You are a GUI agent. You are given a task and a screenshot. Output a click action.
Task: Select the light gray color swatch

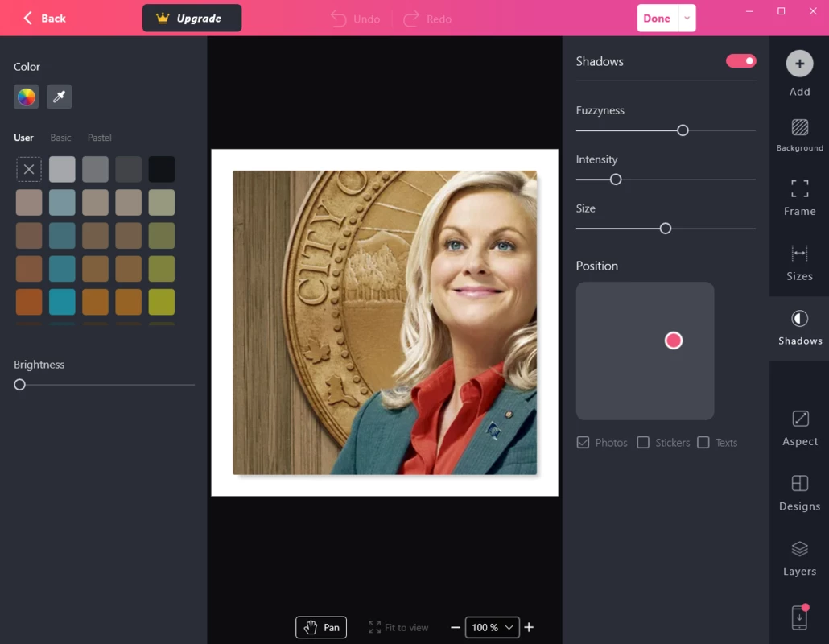63,169
